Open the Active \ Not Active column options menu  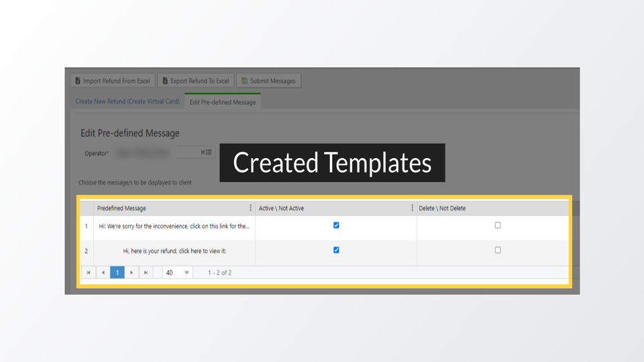(x=412, y=208)
